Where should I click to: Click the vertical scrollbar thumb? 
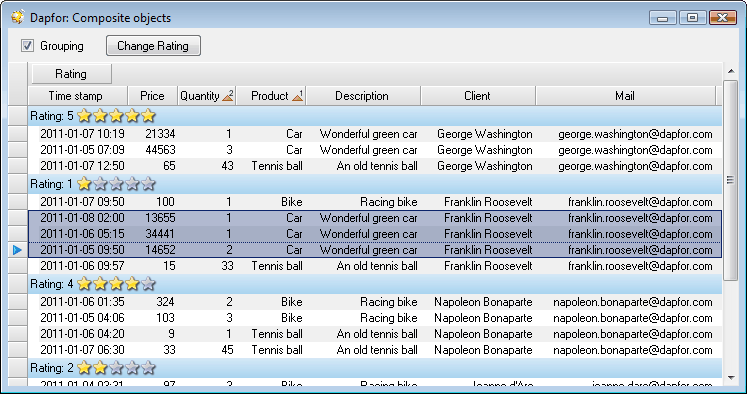tap(731, 180)
